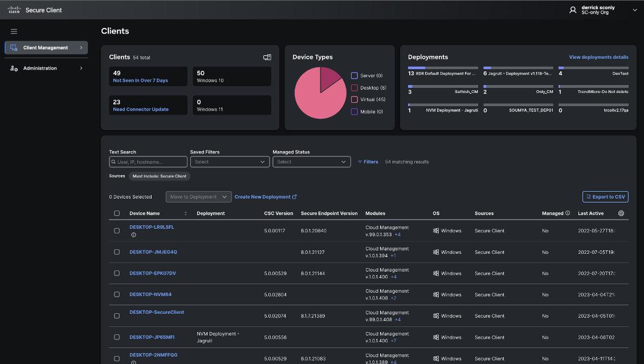
Task: Open Client Management in the sidebar
Action: coord(46,48)
